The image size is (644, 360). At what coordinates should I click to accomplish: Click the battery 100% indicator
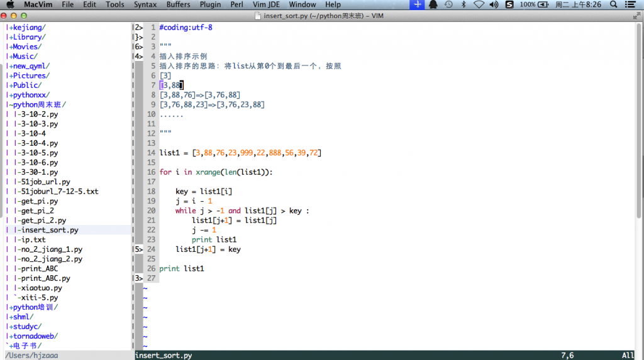pos(534,4)
